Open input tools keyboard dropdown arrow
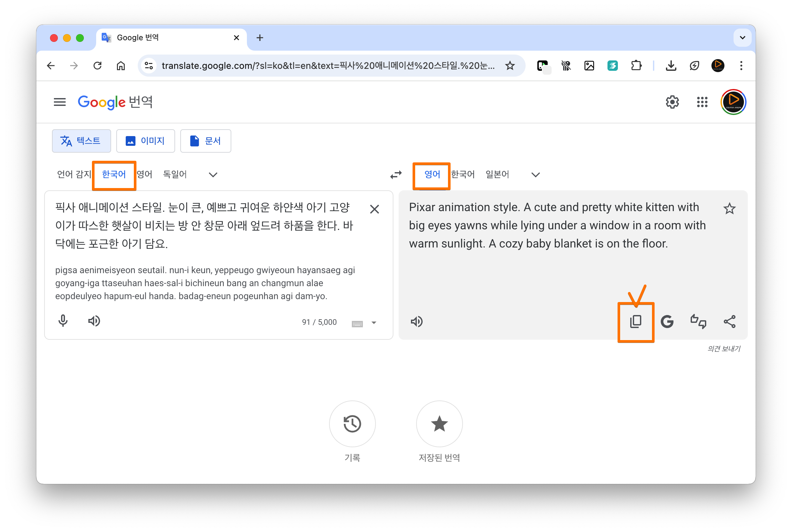The image size is (792, 532). (x=374, y=323)
